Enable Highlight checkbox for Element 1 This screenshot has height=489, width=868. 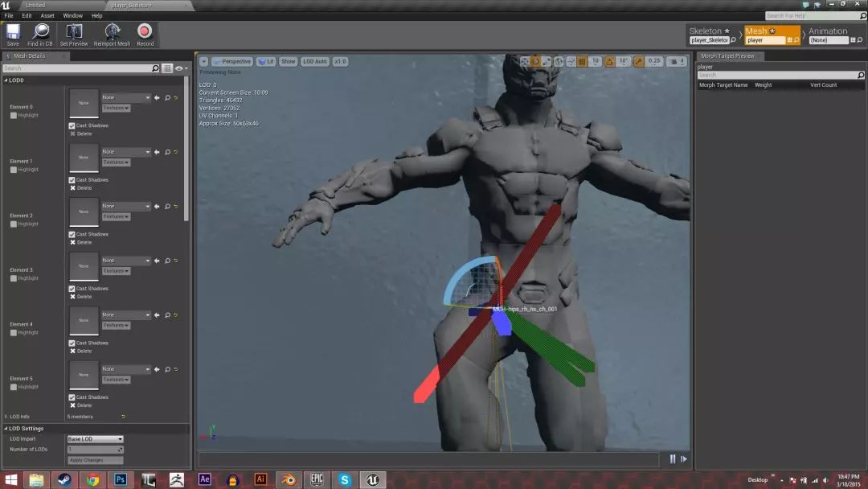pos(13,170)
